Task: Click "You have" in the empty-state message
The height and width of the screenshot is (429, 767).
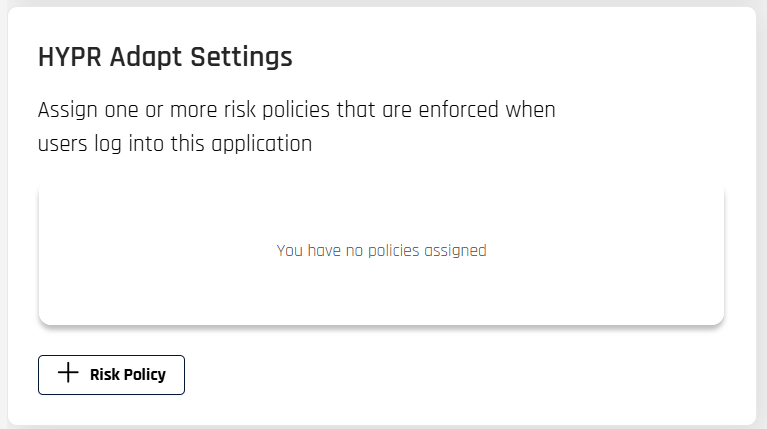Action: [x=305, y=250]
